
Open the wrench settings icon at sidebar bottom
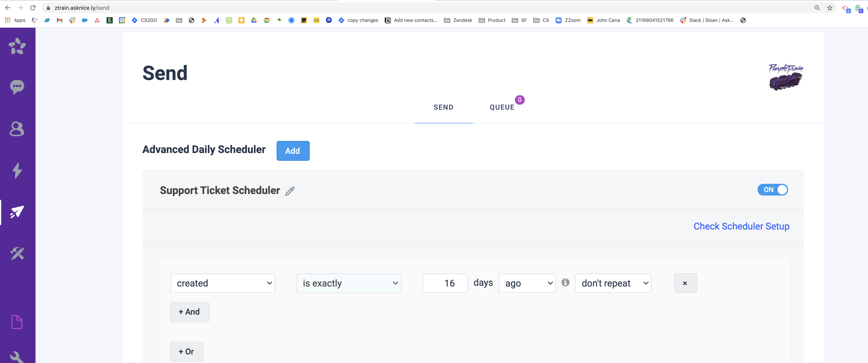tap(17, 357)
